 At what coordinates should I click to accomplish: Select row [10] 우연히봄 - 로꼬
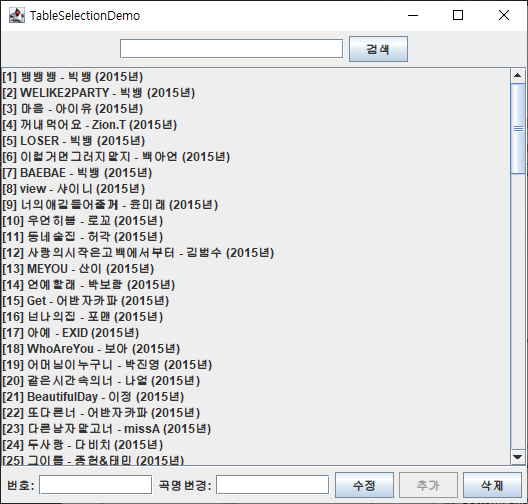pyautogui.click(x=256, y=221)
